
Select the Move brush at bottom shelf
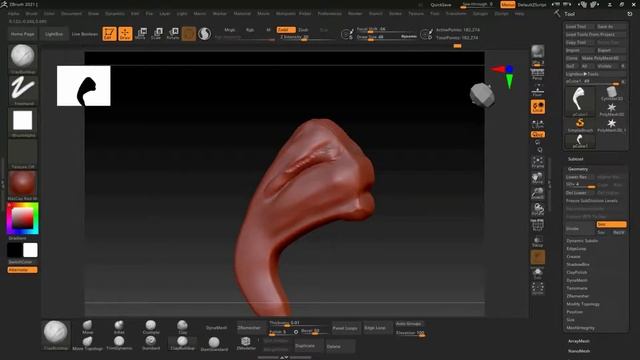87,327
